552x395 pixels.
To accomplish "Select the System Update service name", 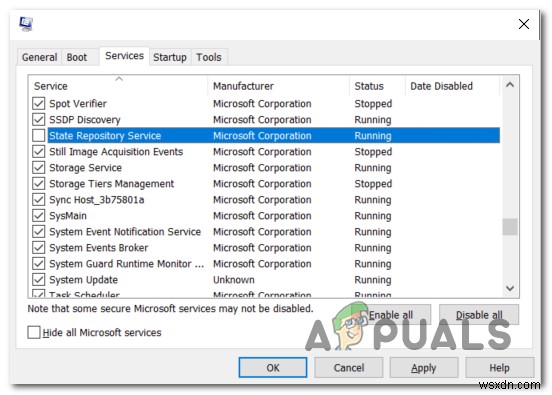I will click(x=83, y=280).
